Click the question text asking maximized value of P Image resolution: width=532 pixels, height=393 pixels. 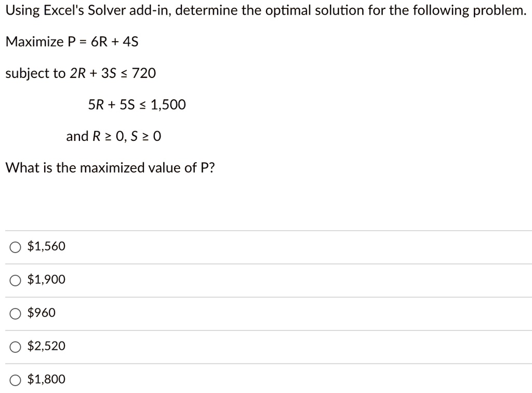coord(110,167)
